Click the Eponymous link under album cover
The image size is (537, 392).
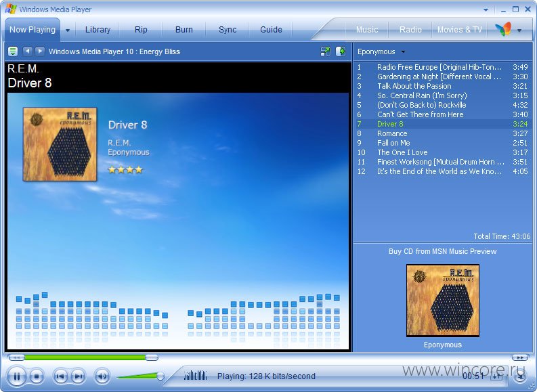(442, 345)
